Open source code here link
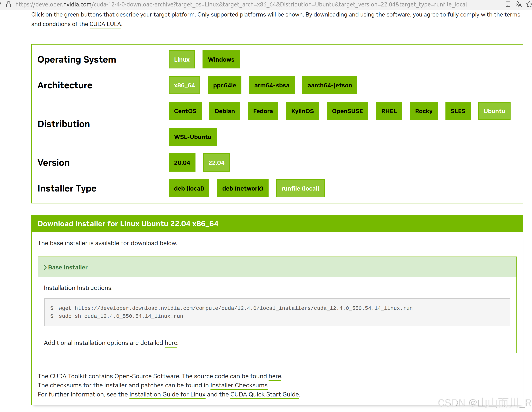The image size is (532, 412). pyautogui.click(x=275, y=376)
